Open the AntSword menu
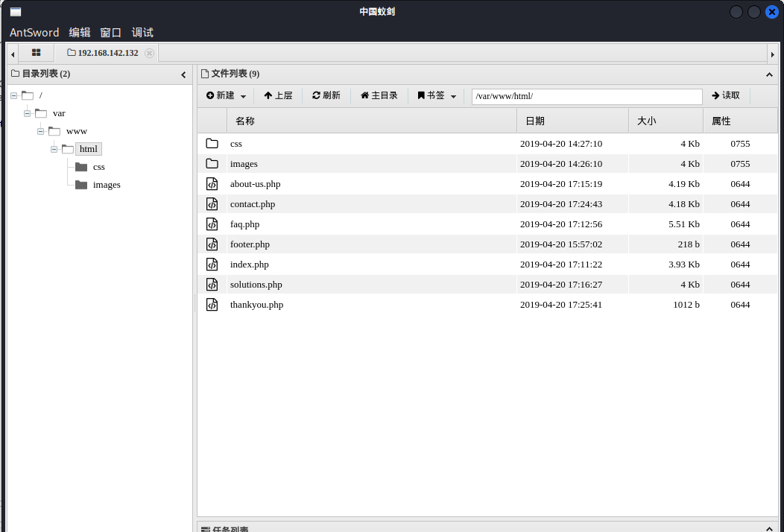 34,33
